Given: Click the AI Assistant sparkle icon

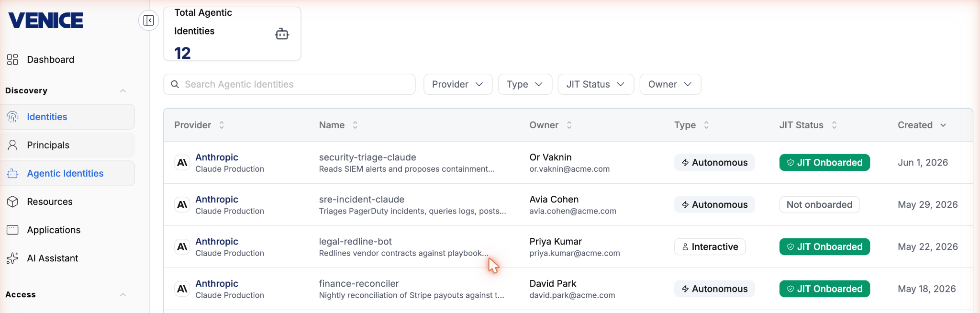Looking at the screenshot, I should click(12, 258).
